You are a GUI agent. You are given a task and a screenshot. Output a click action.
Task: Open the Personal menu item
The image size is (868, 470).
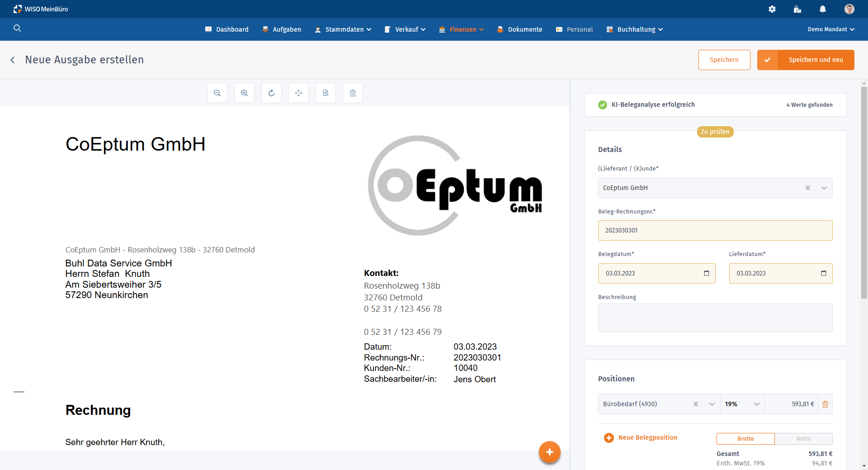click(x=575, y=29)
